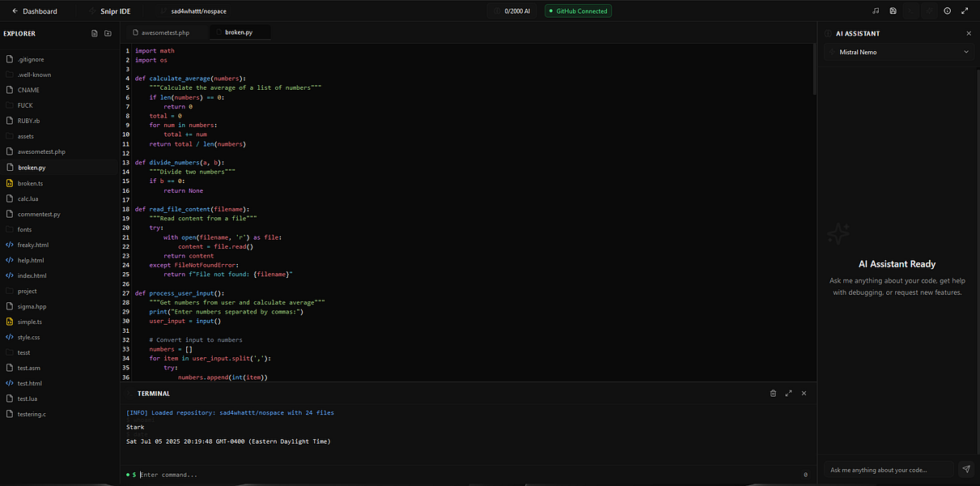Click 'import math' on line 1
The height and width of the screenshot is (486, 980).
pyautogui.click(x=155, y=51)
